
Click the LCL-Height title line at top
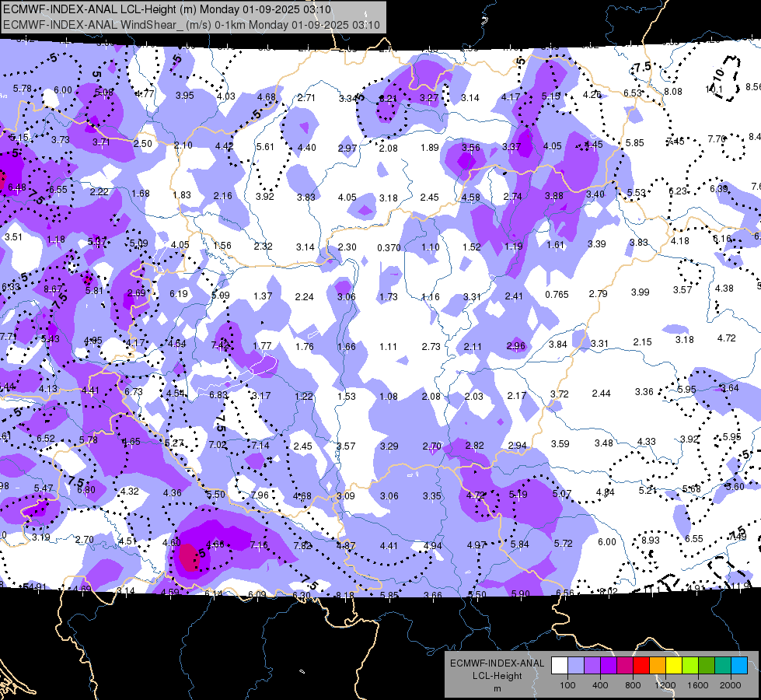click(167, 9)
